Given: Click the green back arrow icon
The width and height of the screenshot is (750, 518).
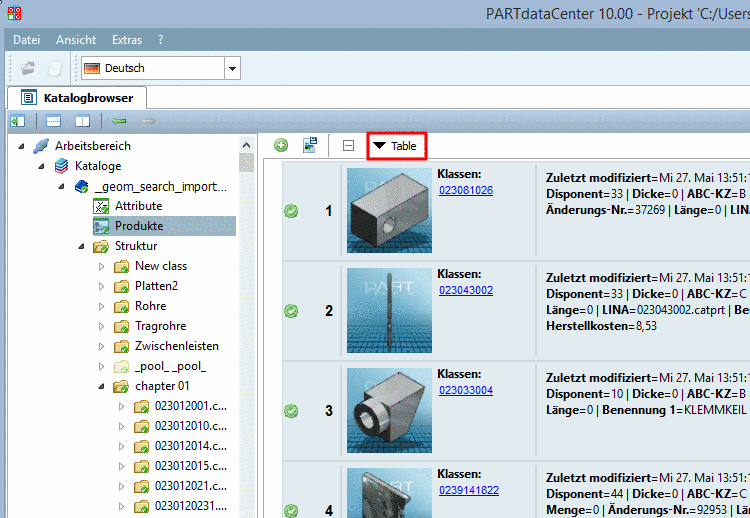Looking at the screenshot, I should tap(119, 121).
